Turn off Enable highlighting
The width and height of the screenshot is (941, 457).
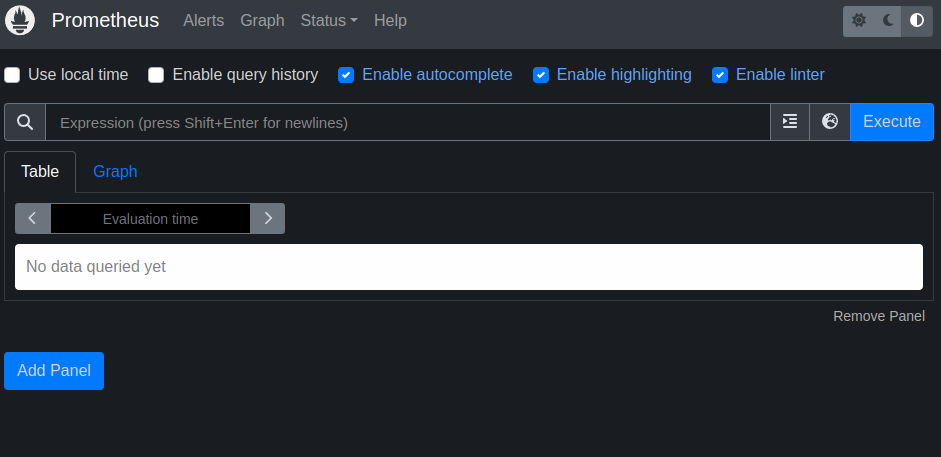541,75
